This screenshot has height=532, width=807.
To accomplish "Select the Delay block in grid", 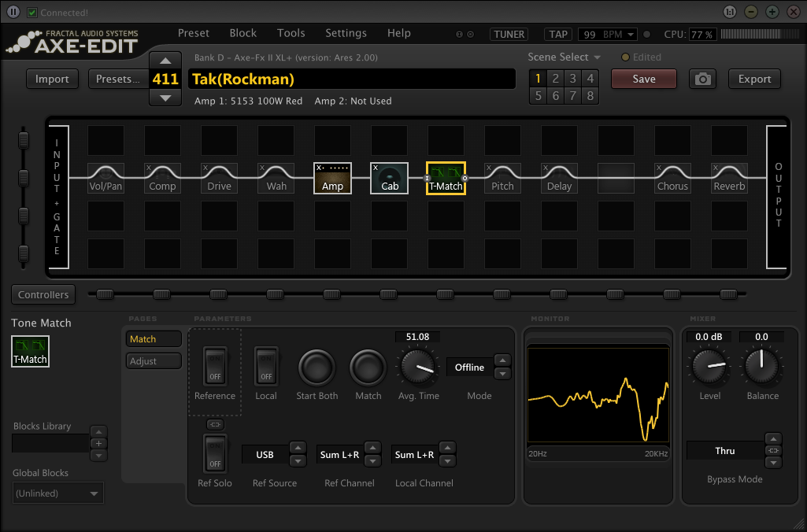I will point(559,178).
